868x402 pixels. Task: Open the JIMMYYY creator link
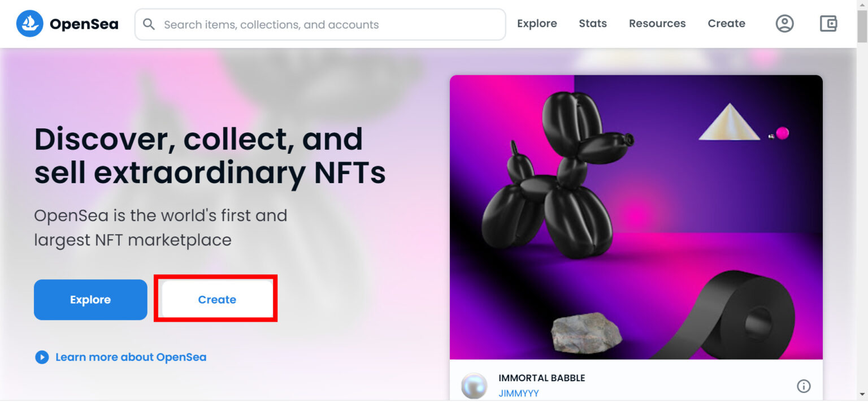point(518,394)
